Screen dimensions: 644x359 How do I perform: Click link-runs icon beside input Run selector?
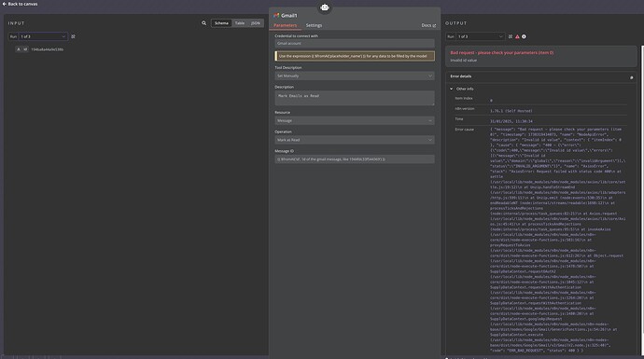coord(73,36)
